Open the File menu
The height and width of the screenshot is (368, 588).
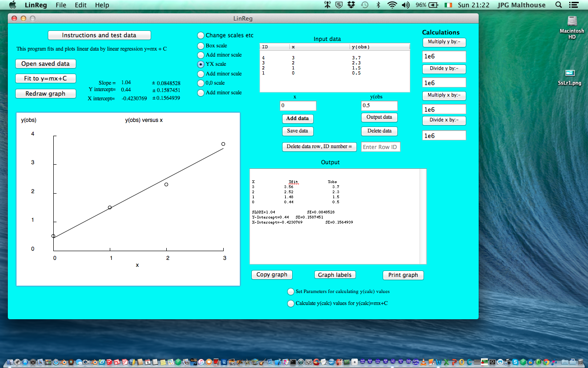pyautogui.click(x=61, y=5)
